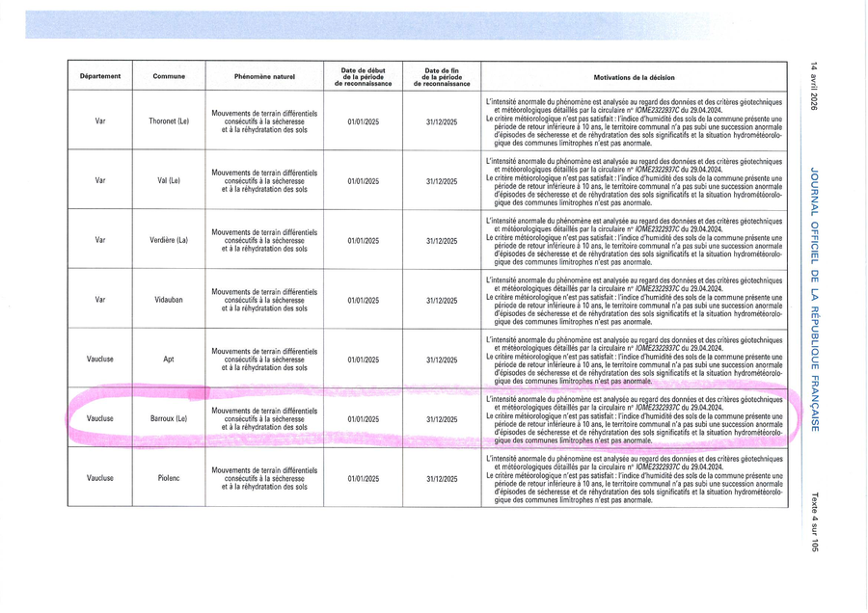Click the Département column header

(100, 76)
